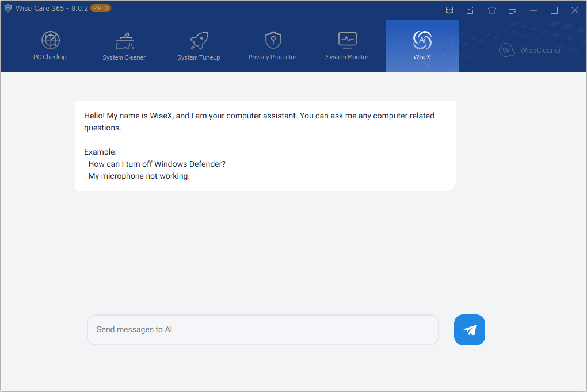587x392 pixels.
Task: Click the 'Hello! My name is WiseX' greeting text
Action: pos(259,121)
